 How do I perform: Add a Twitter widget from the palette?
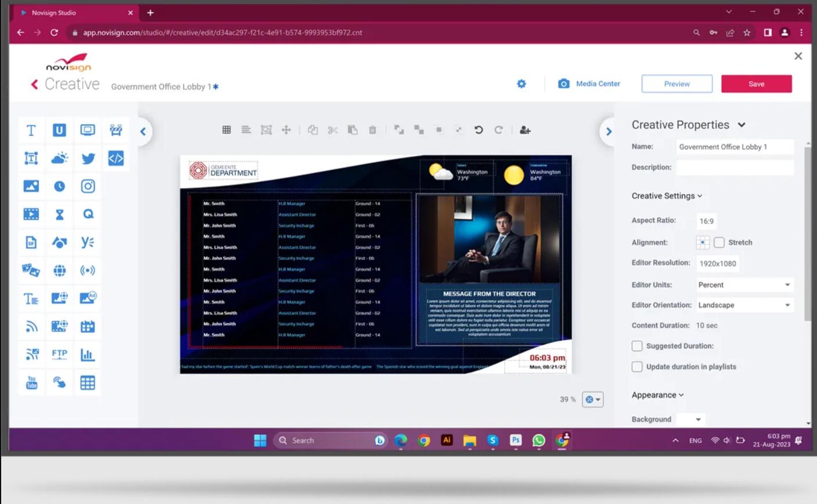88,159
